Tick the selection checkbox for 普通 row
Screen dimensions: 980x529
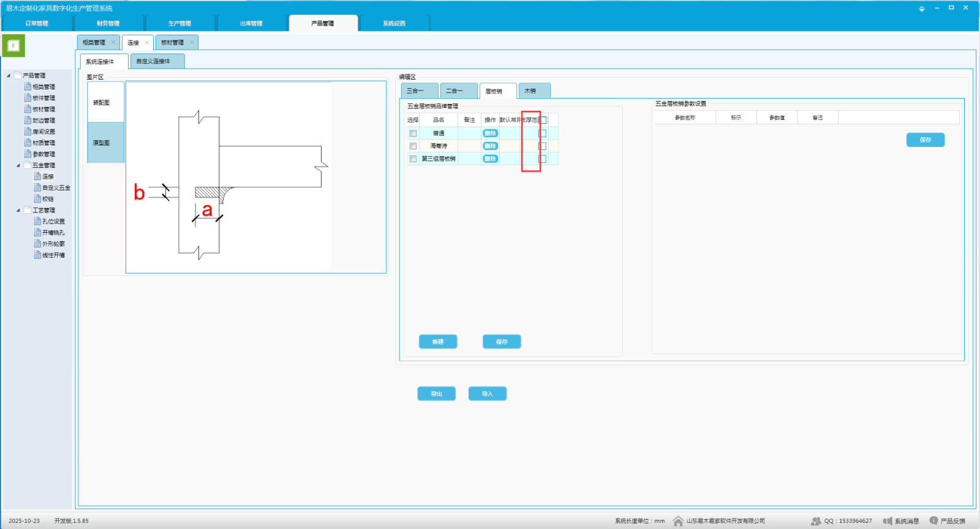click(x=413, y=133)
